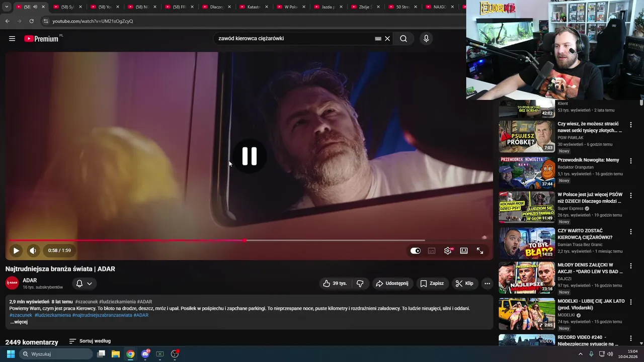The width and height of the screenshot is (644, 362).
Task: Open browser tab search chevron
Action: point(7,7)
